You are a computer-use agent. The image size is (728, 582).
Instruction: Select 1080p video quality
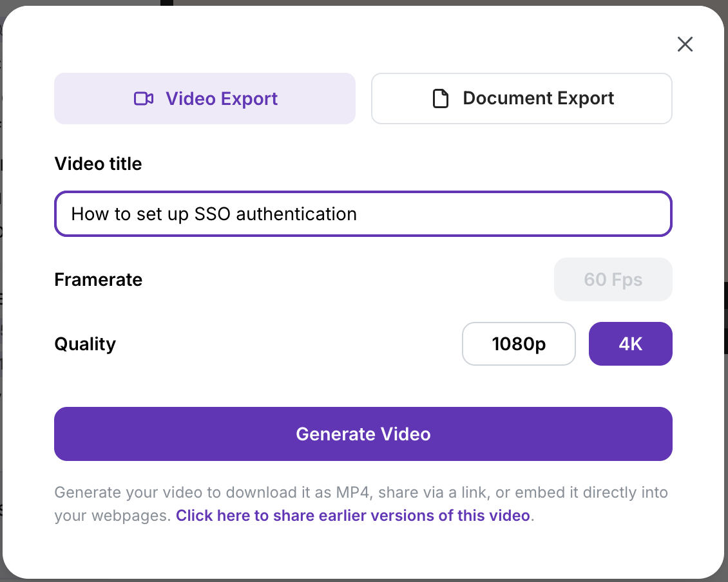pos(519,344)
